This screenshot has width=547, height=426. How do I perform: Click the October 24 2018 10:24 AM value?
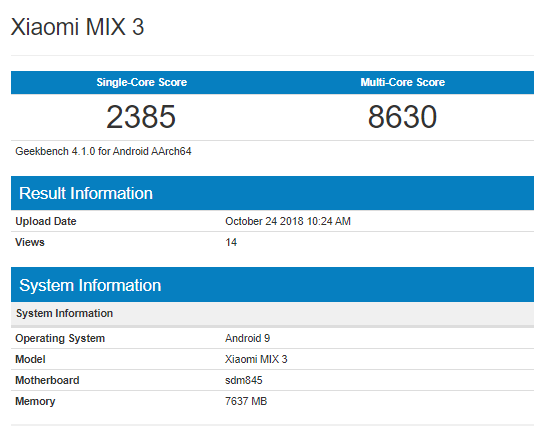coord(288,221)
